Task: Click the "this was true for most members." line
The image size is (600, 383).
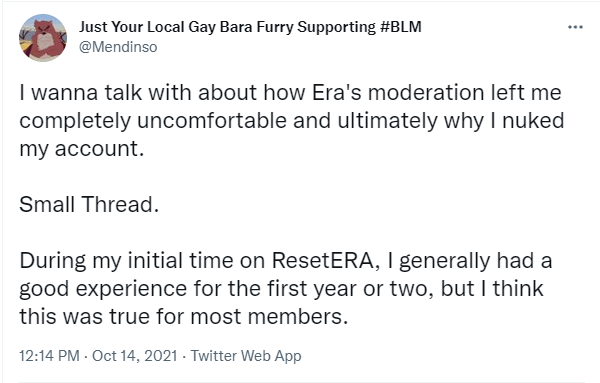Action: pyautogui.click(x=184, y=316)
